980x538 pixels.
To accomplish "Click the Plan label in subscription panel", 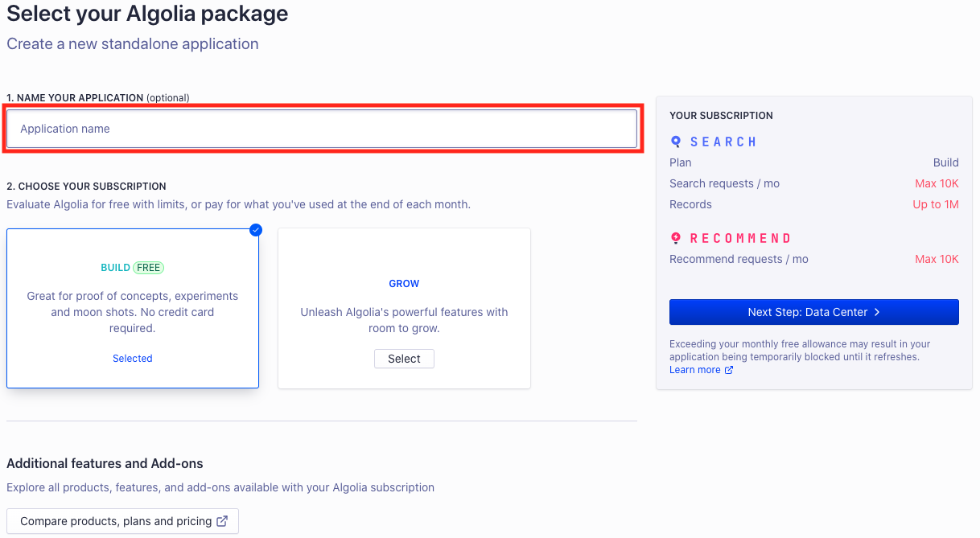I will click(x=680, y=162).
